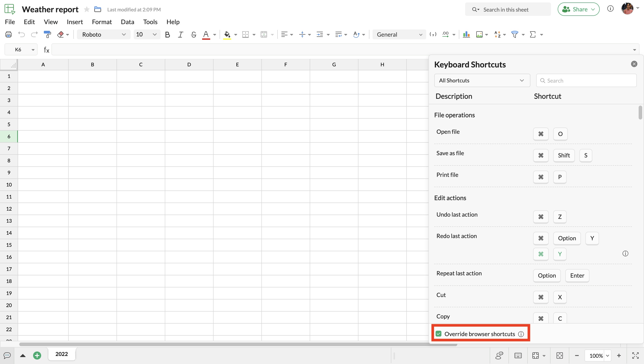Click the strikethrough formatting icon

193,34
